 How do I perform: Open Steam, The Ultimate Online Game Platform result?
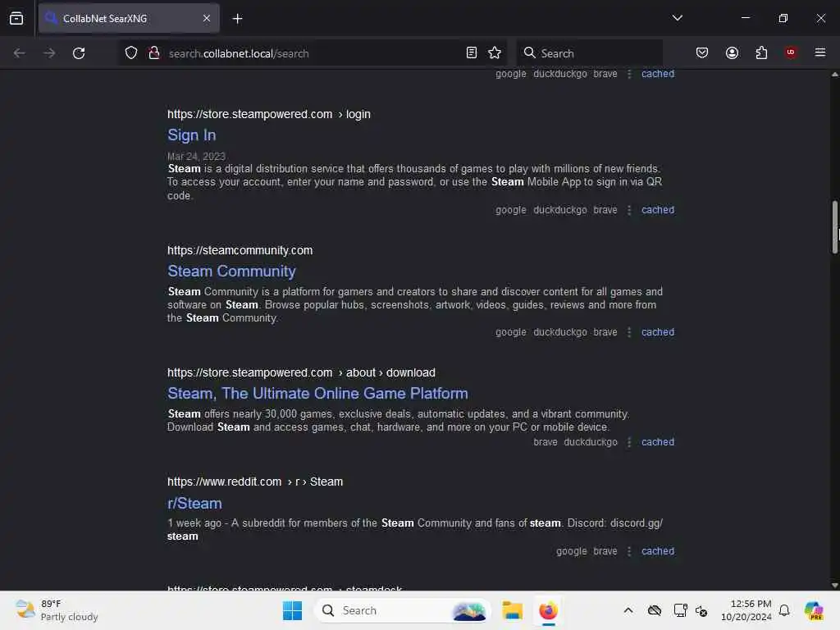click(317, 393)
